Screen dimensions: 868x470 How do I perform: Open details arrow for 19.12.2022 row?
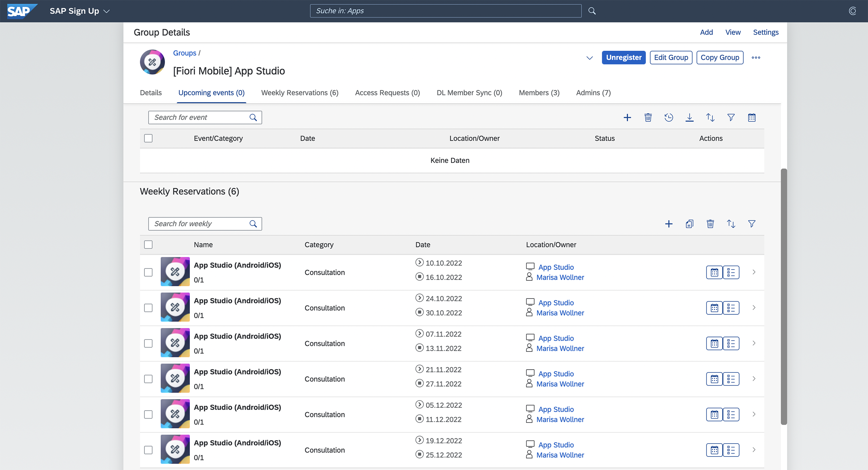(x=754, y=450)
